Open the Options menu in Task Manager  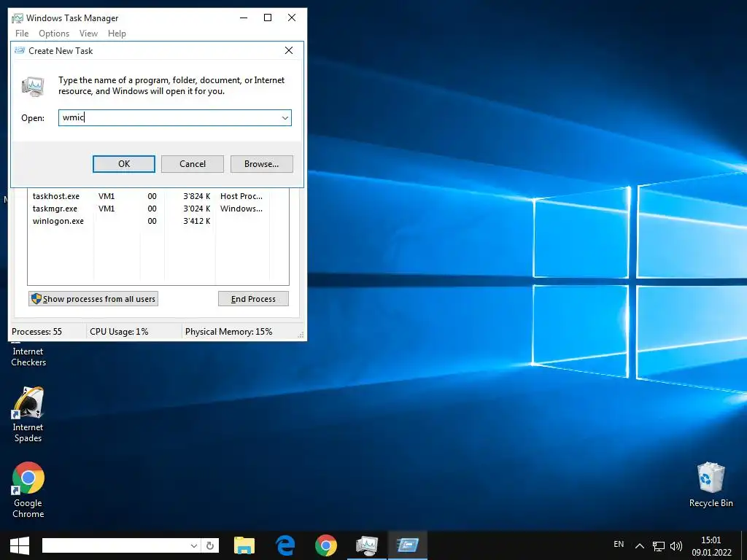[x=54, y=34]
